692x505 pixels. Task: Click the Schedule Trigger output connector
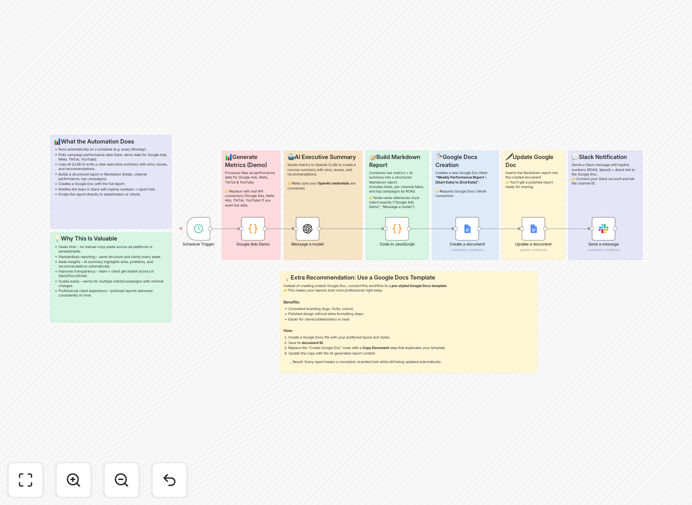click(x=211, y=229)
